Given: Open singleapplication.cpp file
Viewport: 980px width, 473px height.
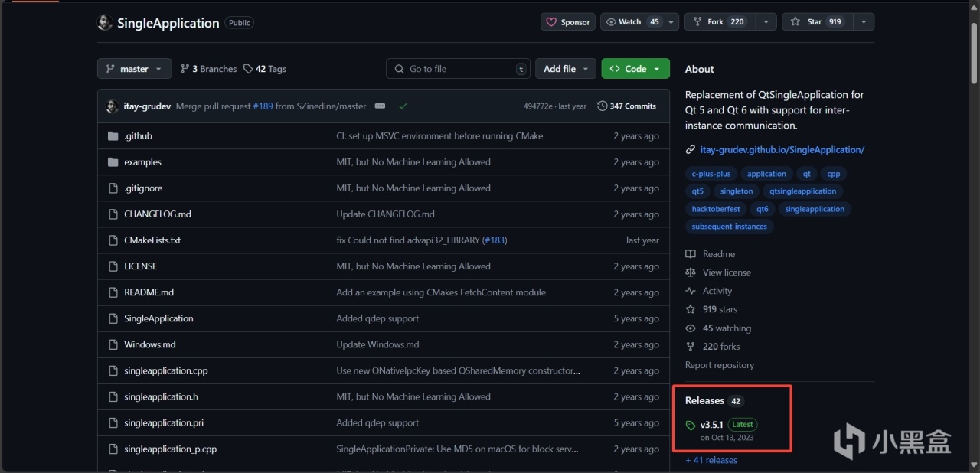Looking at the screenshot, I should click(165, 370).
